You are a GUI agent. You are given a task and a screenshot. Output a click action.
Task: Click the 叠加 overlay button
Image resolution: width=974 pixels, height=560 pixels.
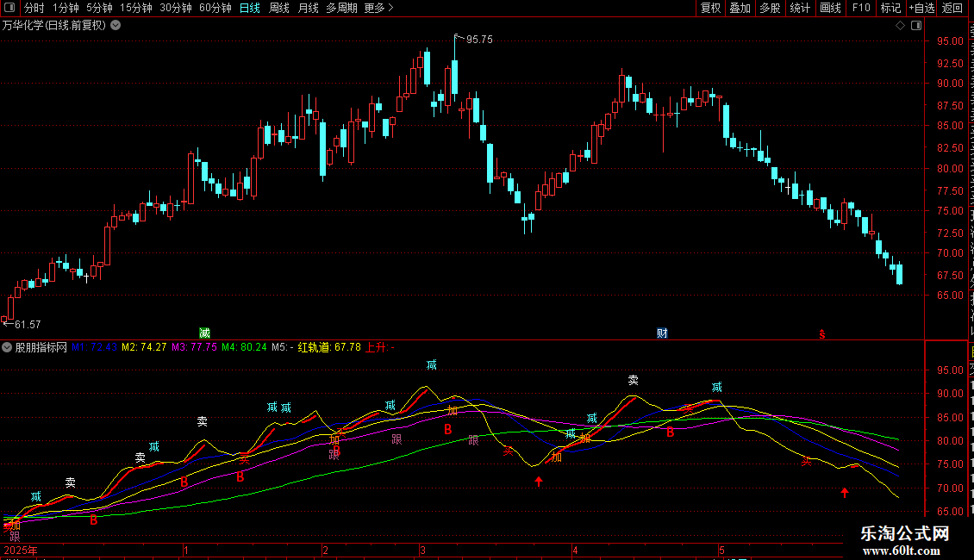[x=740, y=8]
